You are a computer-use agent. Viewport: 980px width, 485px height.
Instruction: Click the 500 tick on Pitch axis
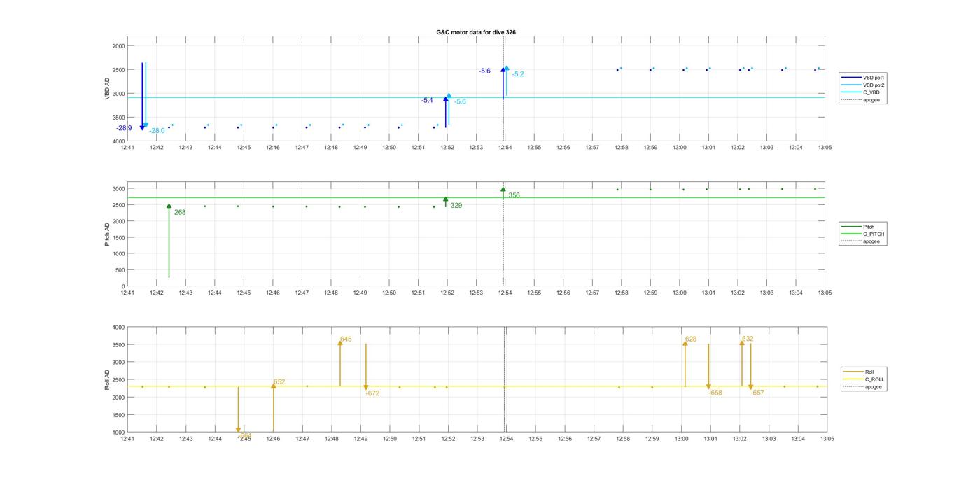coord(120,270)
